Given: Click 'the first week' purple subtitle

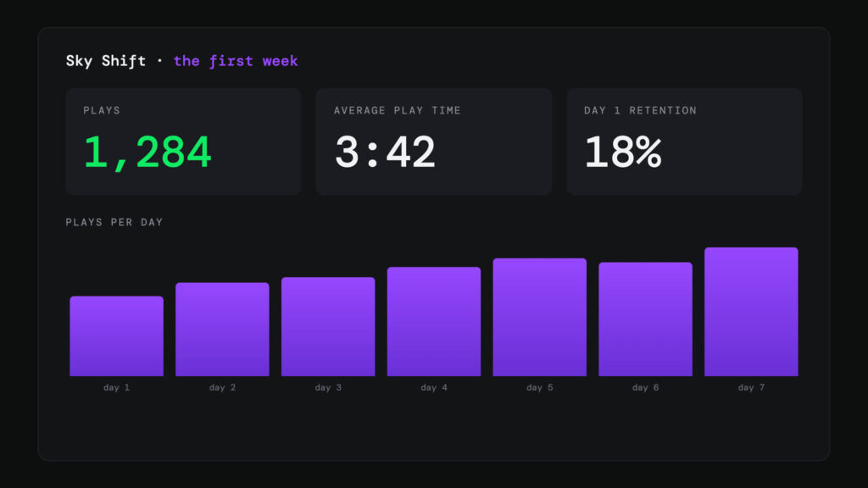Looking at the screenshot, I should click(x=236, y=61).
